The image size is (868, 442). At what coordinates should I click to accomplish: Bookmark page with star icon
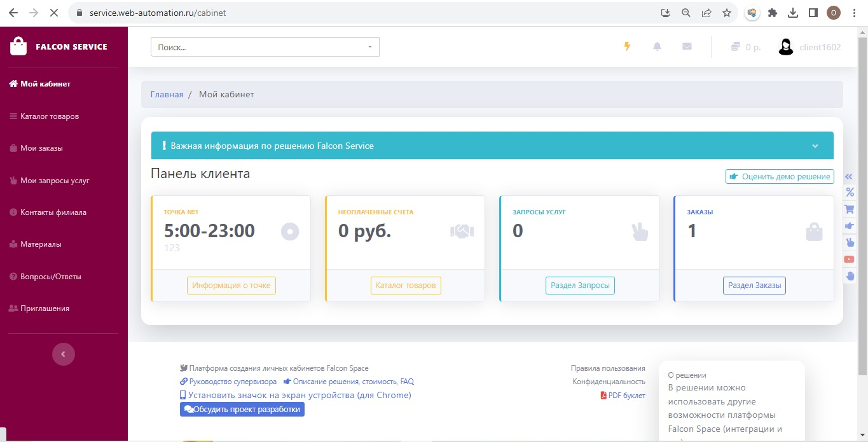click(727, 12)
